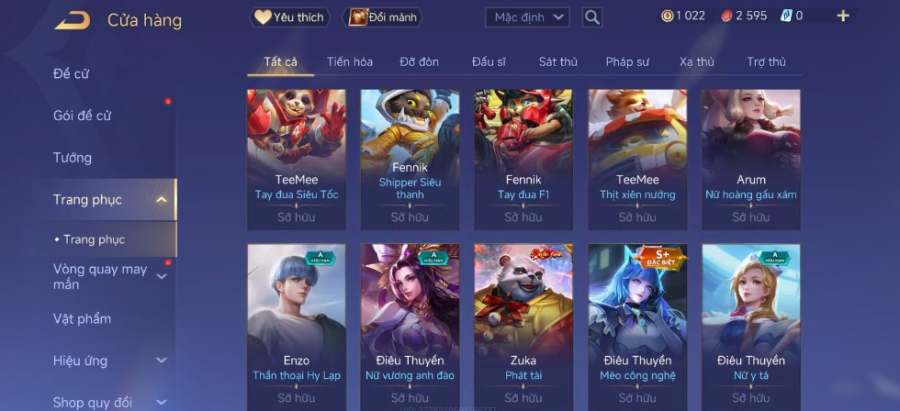Switch to the Pháp sư tab
This screenshot has height=411, width=900.
click(627, 62)
